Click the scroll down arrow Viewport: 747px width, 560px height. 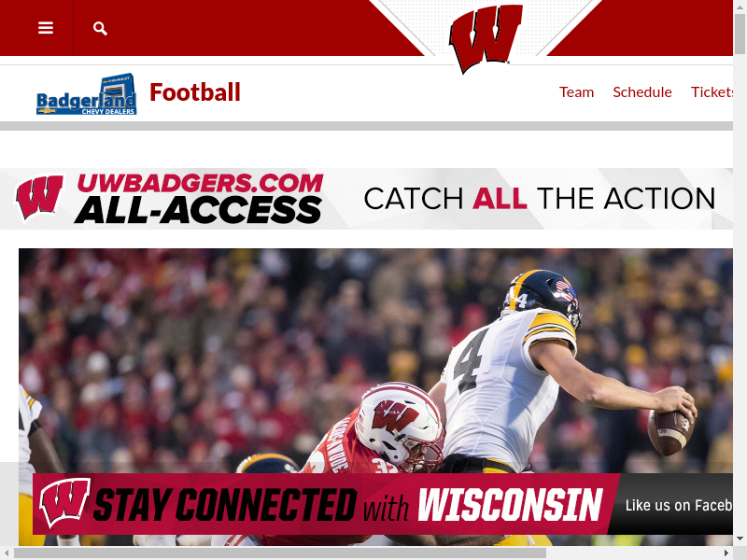(740, 539)
